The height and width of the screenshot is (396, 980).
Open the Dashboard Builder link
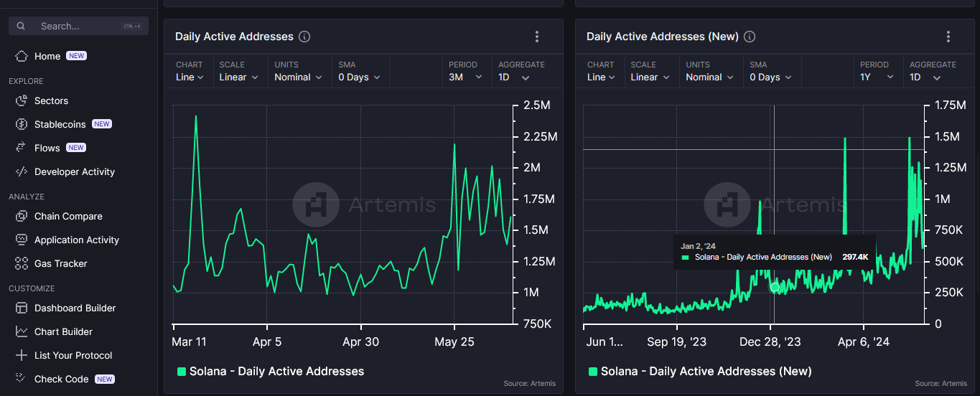pyautogui.click(x=75, y=308)
